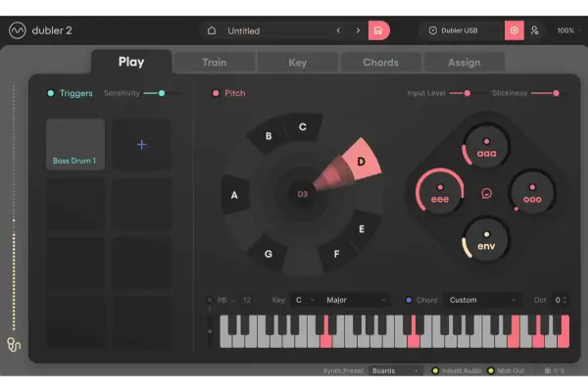The height and width of the screenshot is (392, 588).
Task: Click the home icon beside Untitled
Action: [213, 30]
